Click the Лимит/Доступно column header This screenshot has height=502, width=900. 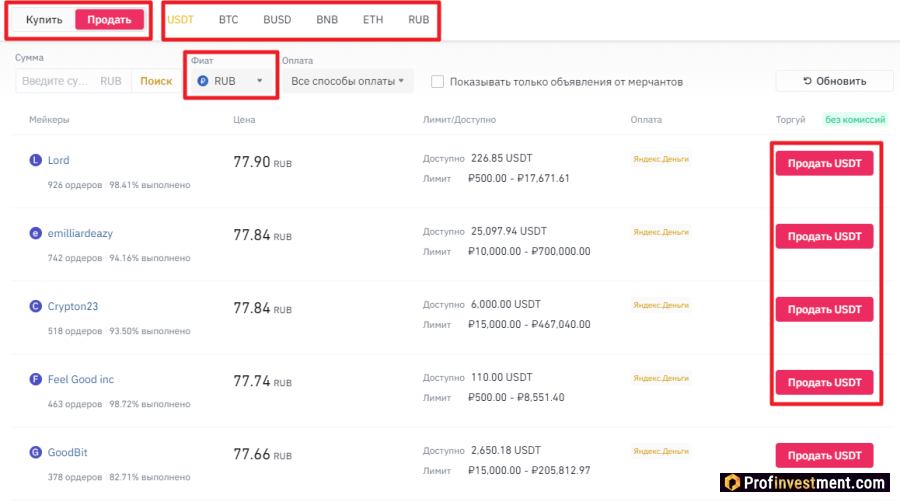(459, 119)
